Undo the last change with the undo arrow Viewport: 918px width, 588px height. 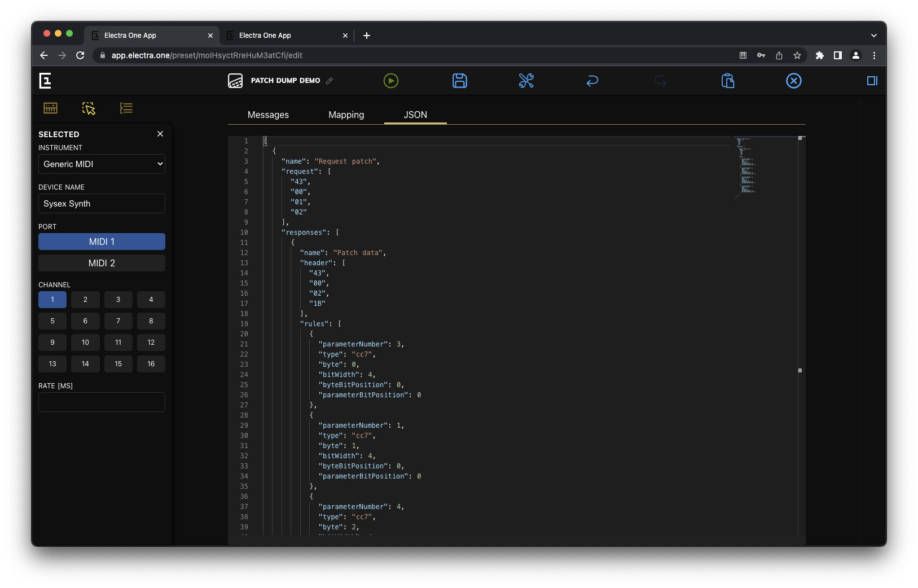click(x=592, y=81)
